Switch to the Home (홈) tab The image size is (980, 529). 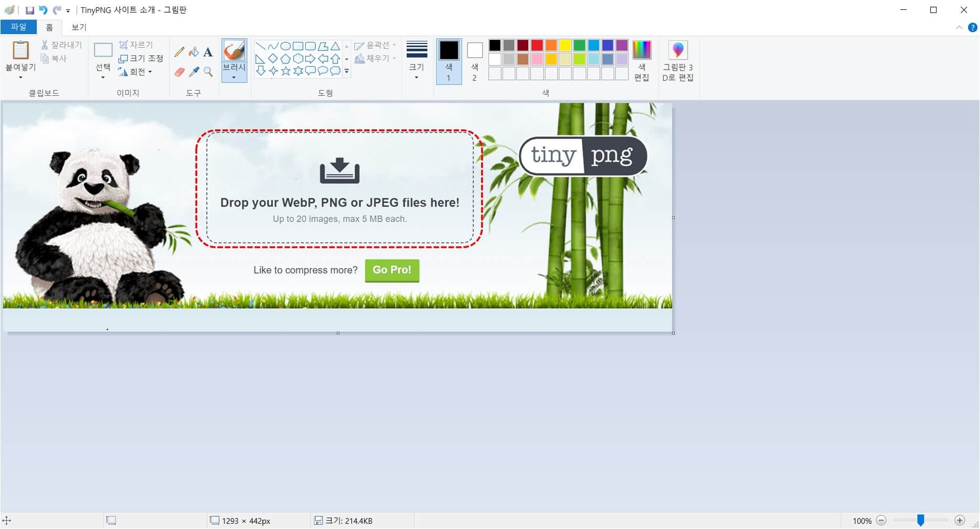(49, 27)
